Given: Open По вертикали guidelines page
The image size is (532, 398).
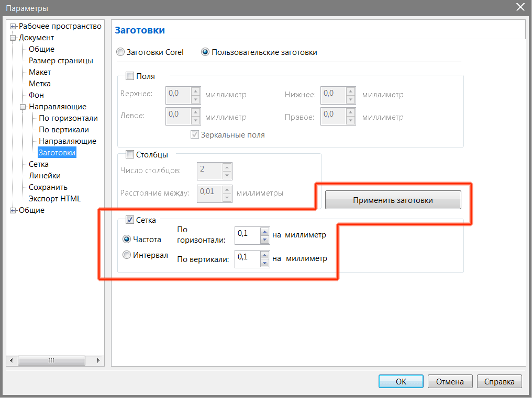Looking at the screenshot, I should coord(64,130).
